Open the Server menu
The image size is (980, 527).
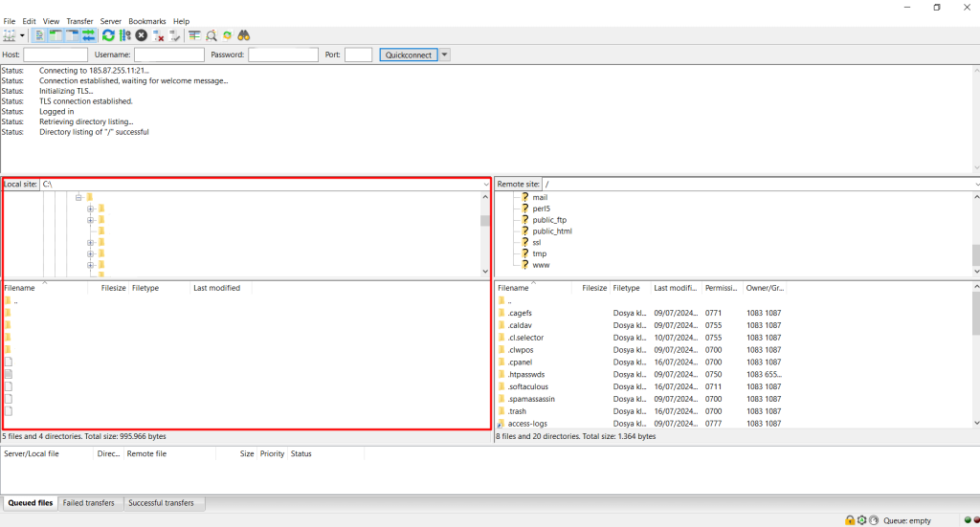pyautogui.click(x=111, y=21)
